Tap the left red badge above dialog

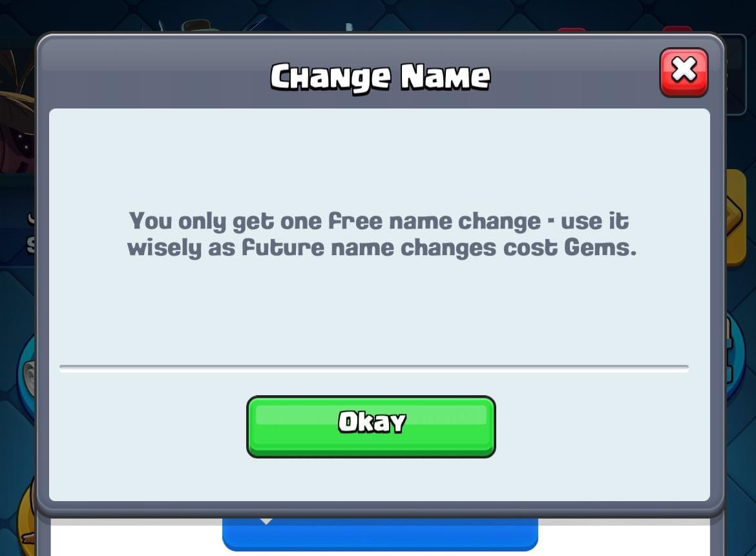pyautogui.click(x=572, y=30)
